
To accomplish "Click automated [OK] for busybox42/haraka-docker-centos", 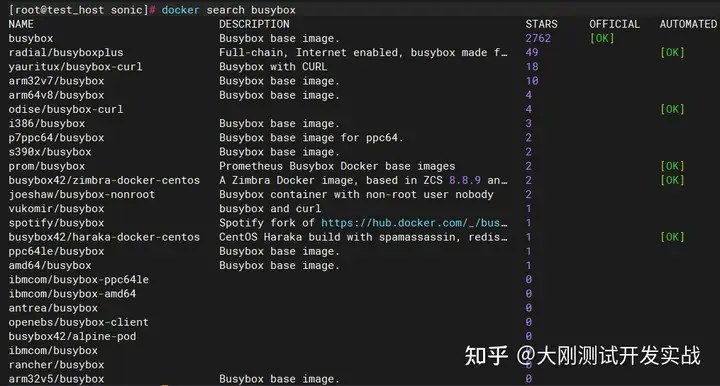I will [672, 237].
